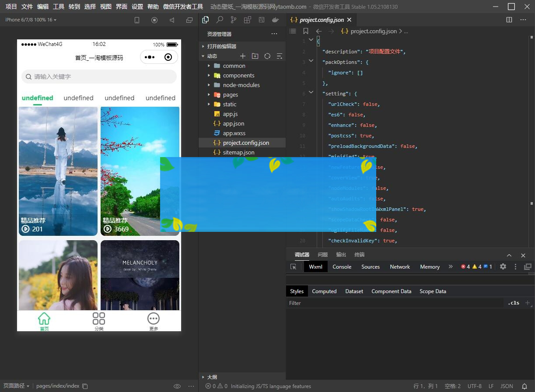Activate the element inspector picker icon

pyautogui.click(x=294, y=266)
